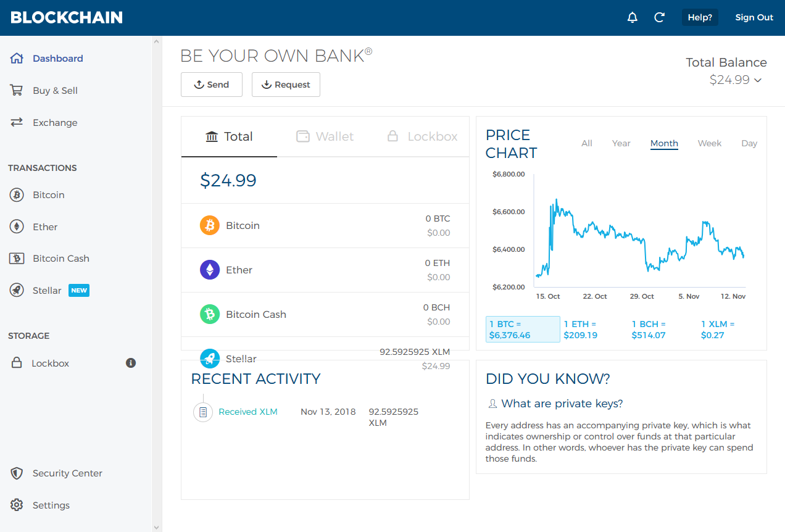Open the Received XLM link
The height and width of the screenshot is (532, 785).
pos(248,412)
